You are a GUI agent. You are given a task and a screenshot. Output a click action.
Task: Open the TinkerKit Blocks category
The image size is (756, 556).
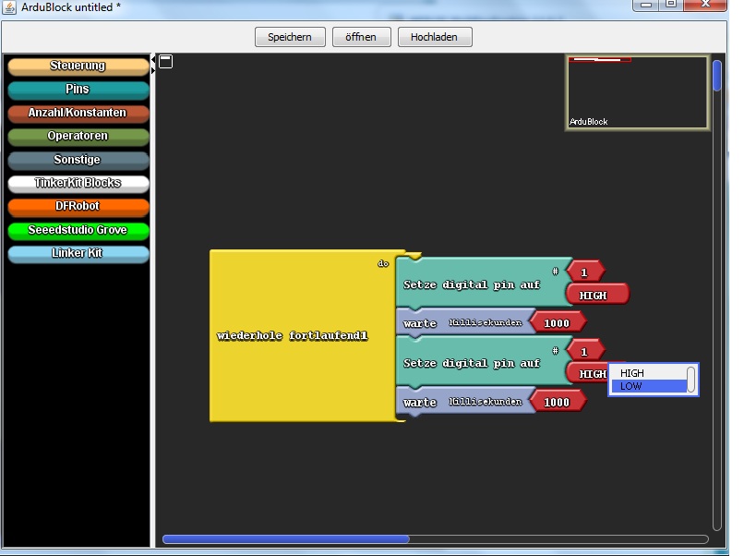[78, 183]
